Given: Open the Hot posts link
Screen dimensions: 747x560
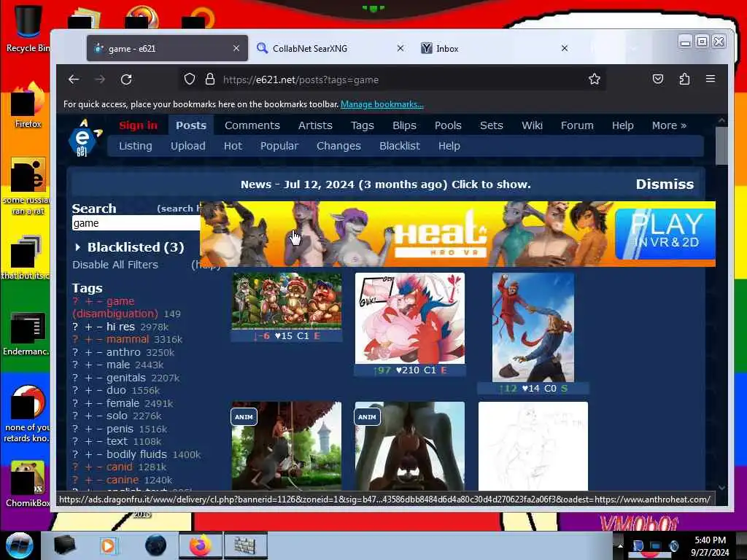Looking at the screenshot, I should tap(233, 146).
